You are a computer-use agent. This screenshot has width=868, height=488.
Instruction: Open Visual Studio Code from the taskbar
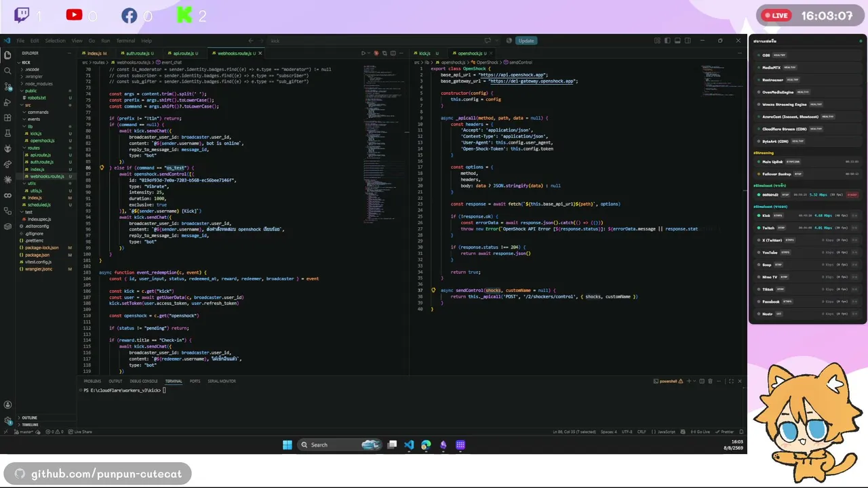click(x=409, y=445)
